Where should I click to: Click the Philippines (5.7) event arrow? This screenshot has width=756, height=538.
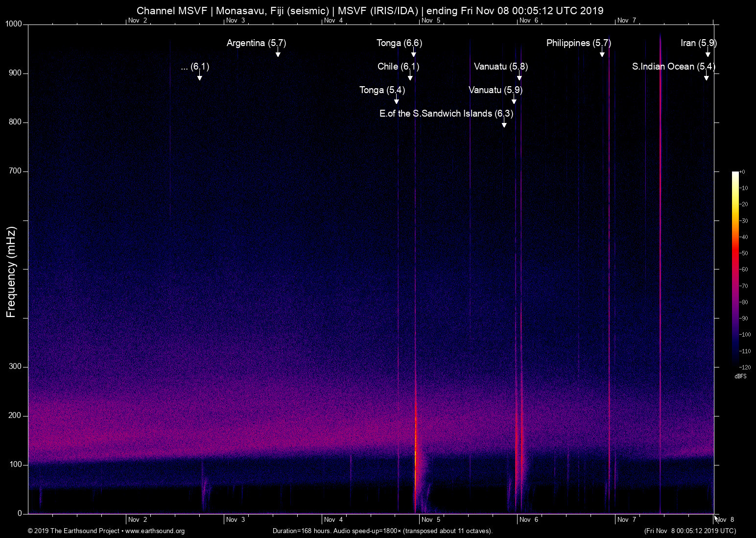click(602, 54)
